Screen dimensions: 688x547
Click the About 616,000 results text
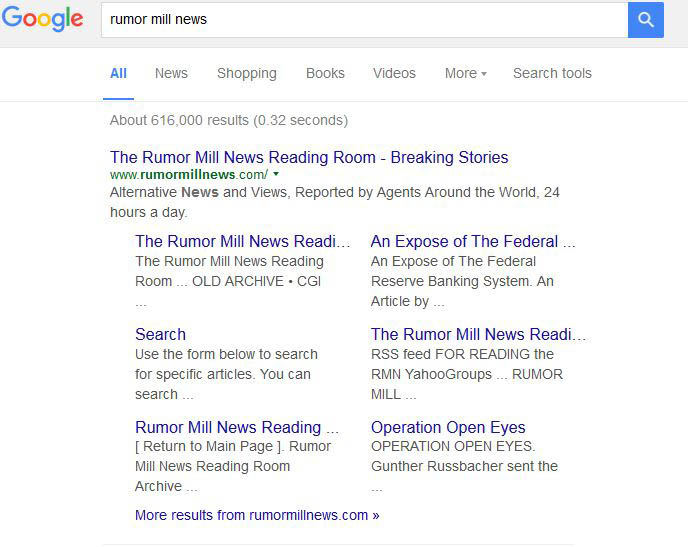(x=229, y=120)
